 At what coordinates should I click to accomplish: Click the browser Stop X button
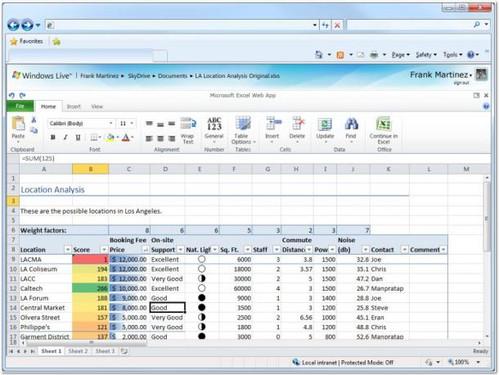coord(337,25)
